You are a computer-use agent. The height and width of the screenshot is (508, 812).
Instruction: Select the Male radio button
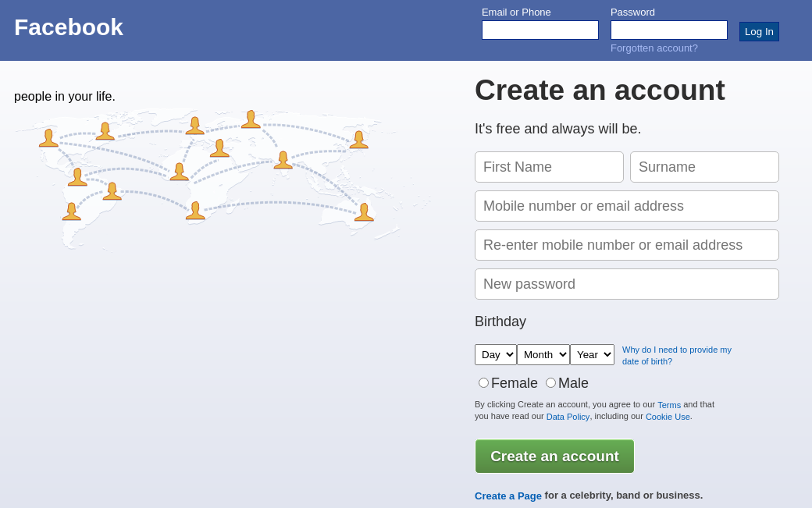click(x=551, y=383)
